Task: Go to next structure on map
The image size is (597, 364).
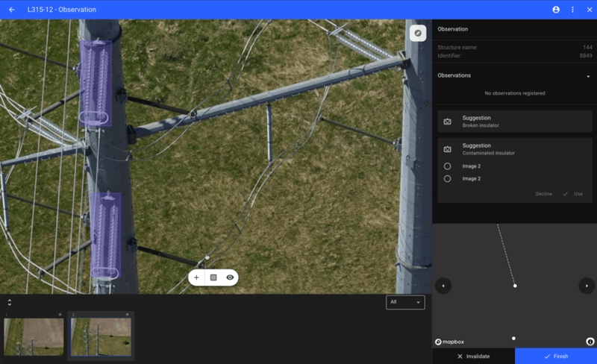Action: pyautogui.click(x=587, y=286)
